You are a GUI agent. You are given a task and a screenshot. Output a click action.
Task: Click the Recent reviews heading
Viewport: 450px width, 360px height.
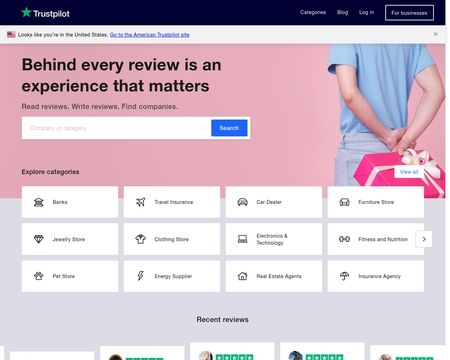[x=222, y=319]
